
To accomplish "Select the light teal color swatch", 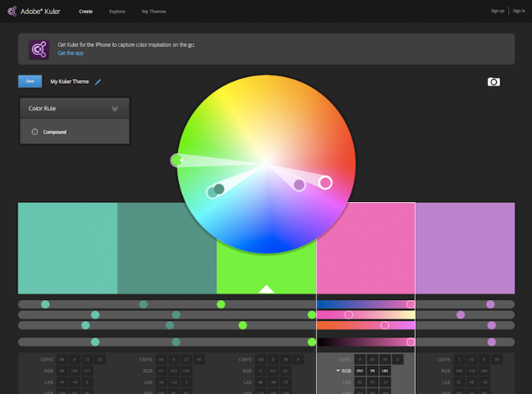I will pyautogui.click(x=67, y=248).
